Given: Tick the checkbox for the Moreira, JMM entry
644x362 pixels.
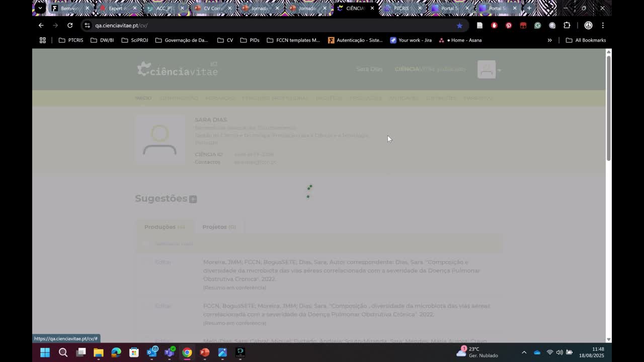Looking at the screenshot, I should click(146, 262).
